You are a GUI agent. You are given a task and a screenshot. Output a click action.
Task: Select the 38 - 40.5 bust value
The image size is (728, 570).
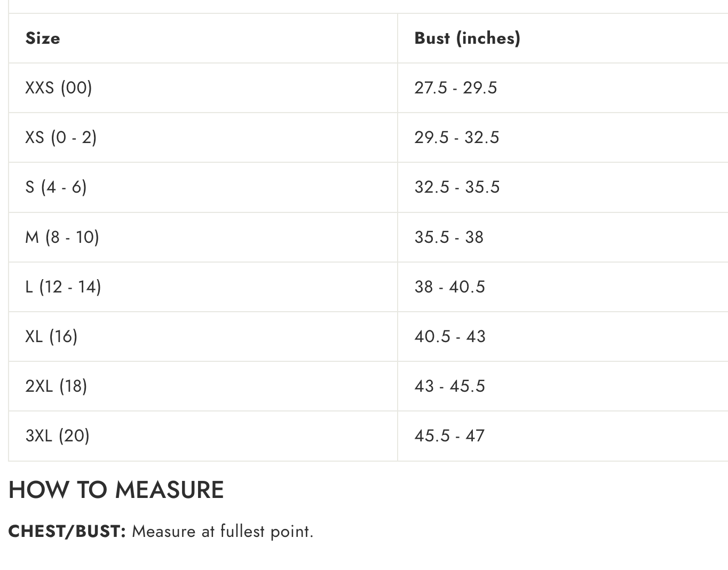pos(449,287)
